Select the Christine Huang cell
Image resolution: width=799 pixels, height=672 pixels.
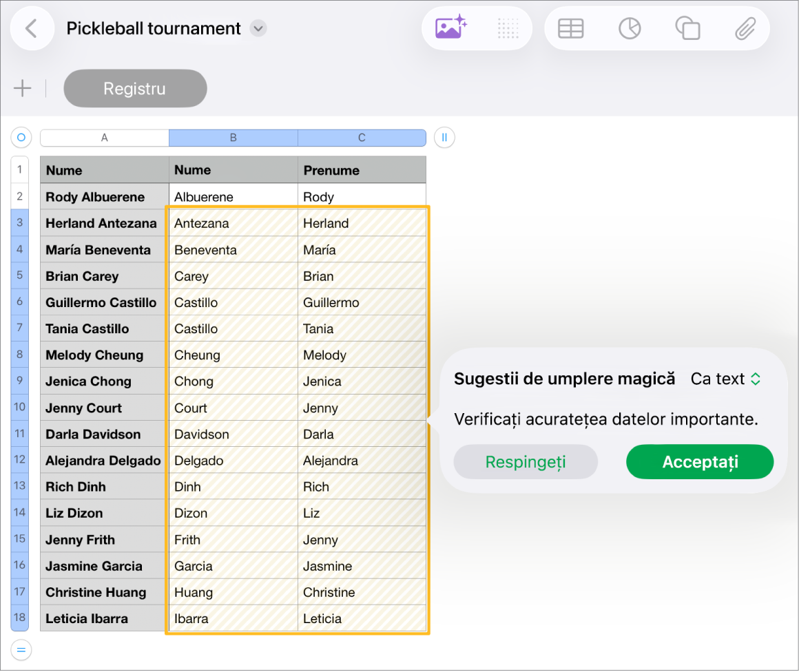[x=105, y=593]
